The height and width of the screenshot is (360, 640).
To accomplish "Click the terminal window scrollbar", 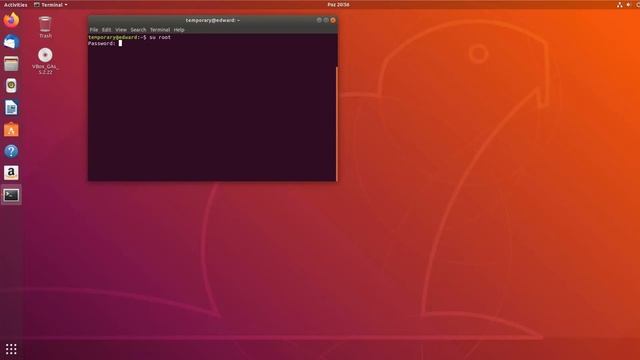I will (x=337, y=124).
